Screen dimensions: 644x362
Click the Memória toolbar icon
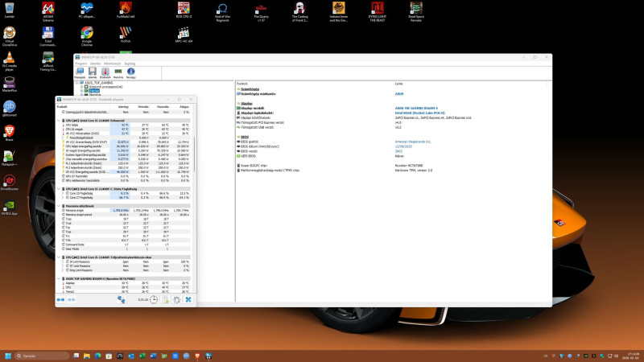tap(118, 72)
